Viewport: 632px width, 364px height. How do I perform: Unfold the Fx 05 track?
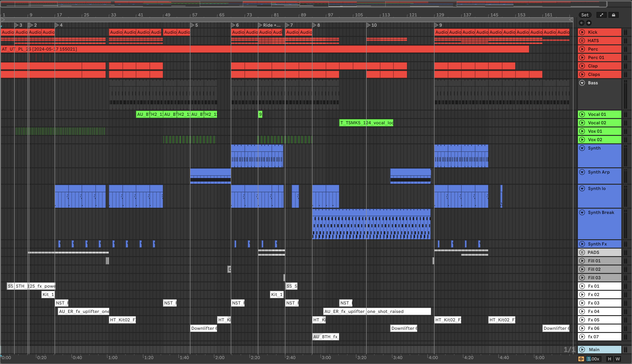coord(582,320)
